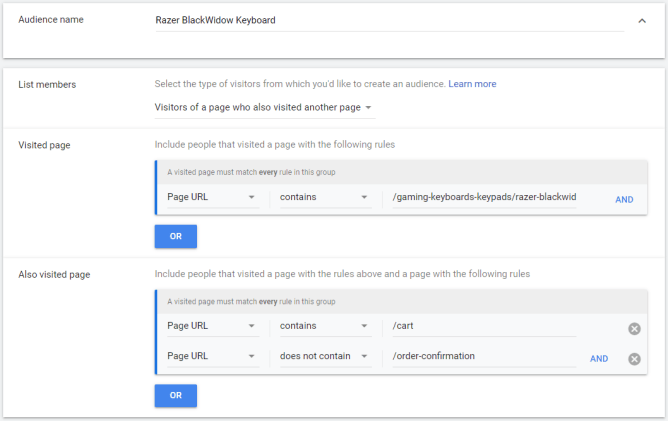The width and height of the screenshot is (668, 421).
Task: Open Page URL dropdown in the /cart row
Action: click(x=213, y=326)
